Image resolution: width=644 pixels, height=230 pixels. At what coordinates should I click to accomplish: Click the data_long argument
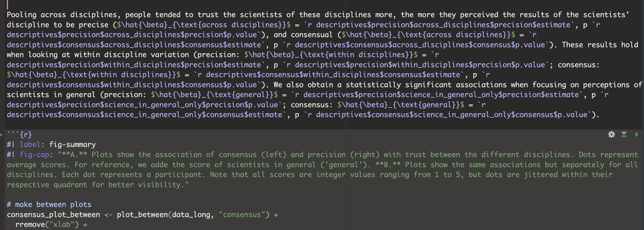tap(191, 214)
